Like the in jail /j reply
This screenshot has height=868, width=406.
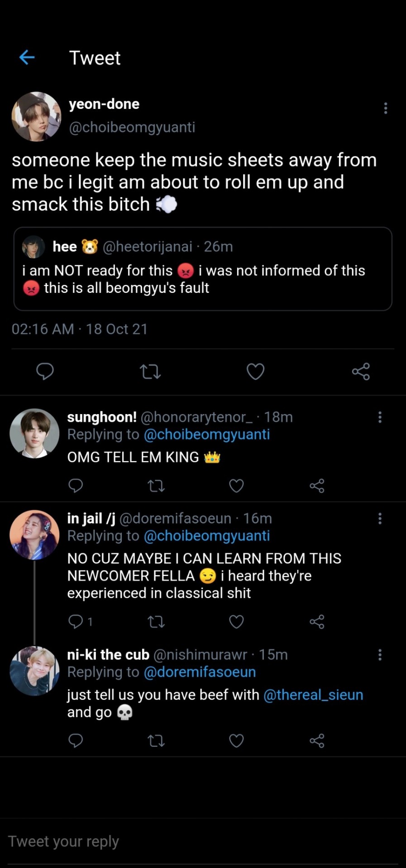236,622
